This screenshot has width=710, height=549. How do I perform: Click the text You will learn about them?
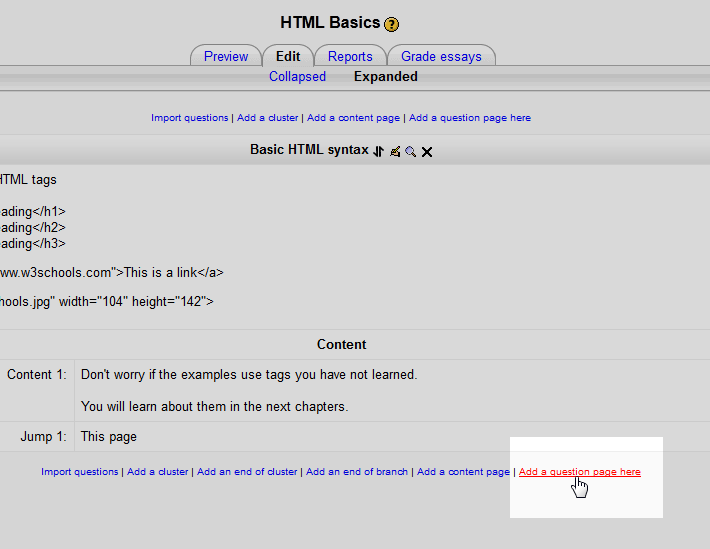[215, 406]
